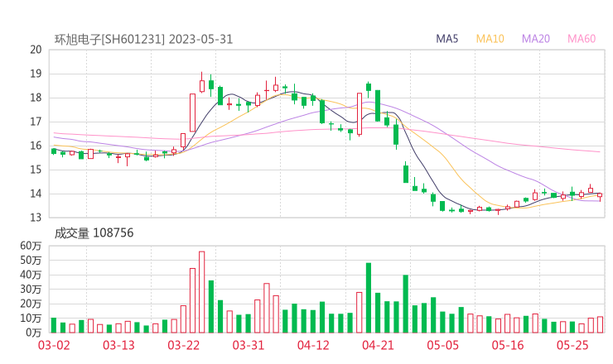The width and height of the screenshot is (613, 364).
Task: Click the price axis value 17
Action: coord(36,122)
